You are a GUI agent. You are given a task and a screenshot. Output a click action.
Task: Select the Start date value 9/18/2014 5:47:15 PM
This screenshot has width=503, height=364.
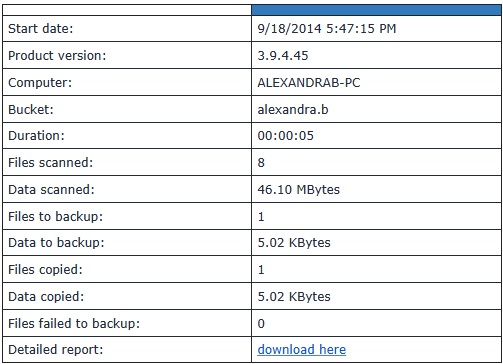[327, 29]
